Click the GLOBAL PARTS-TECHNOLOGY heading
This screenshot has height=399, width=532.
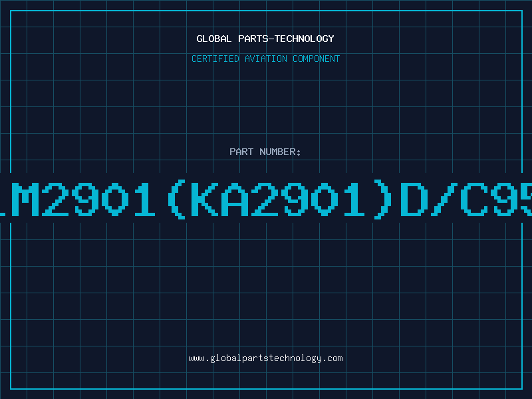[265, 39]
